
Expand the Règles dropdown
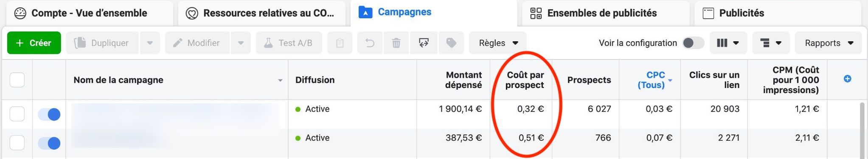pos(498,43)
